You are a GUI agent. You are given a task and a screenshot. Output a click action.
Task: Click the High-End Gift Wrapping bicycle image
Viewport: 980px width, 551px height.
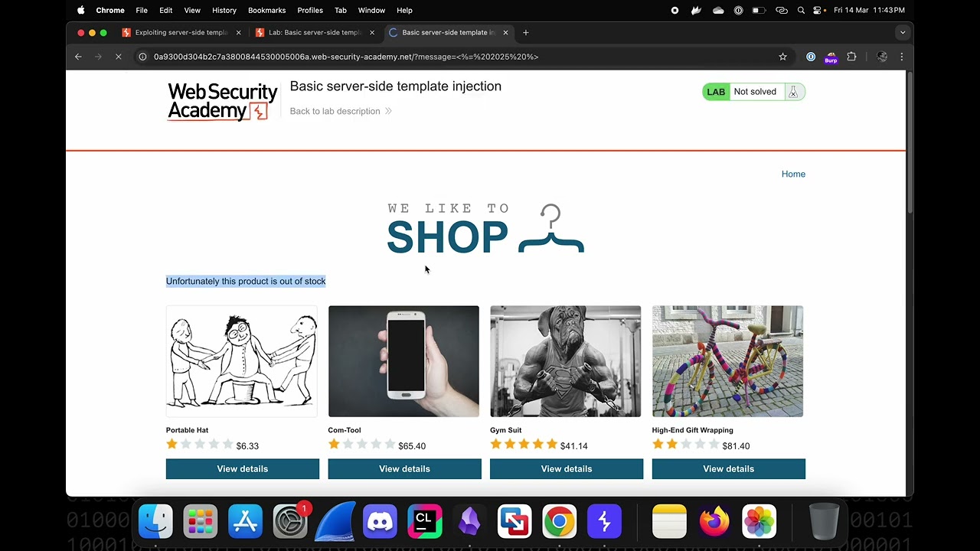click(x=727, y=361)
